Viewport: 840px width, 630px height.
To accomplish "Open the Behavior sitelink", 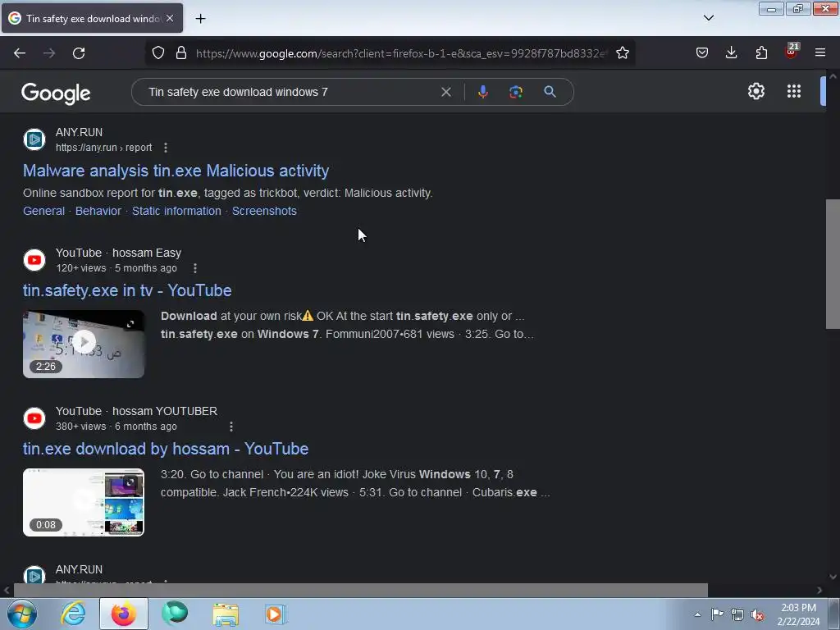I will [x=98, y=211].
